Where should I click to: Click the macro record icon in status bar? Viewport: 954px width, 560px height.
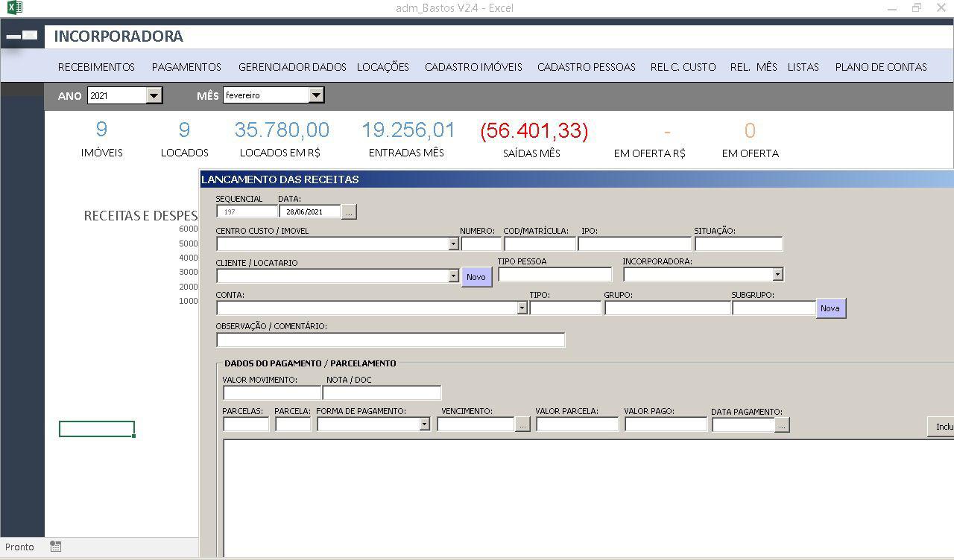(56, 547)
